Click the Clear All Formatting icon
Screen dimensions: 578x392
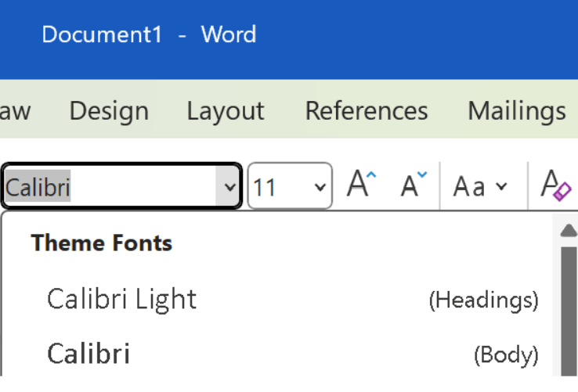pos(556,185)
